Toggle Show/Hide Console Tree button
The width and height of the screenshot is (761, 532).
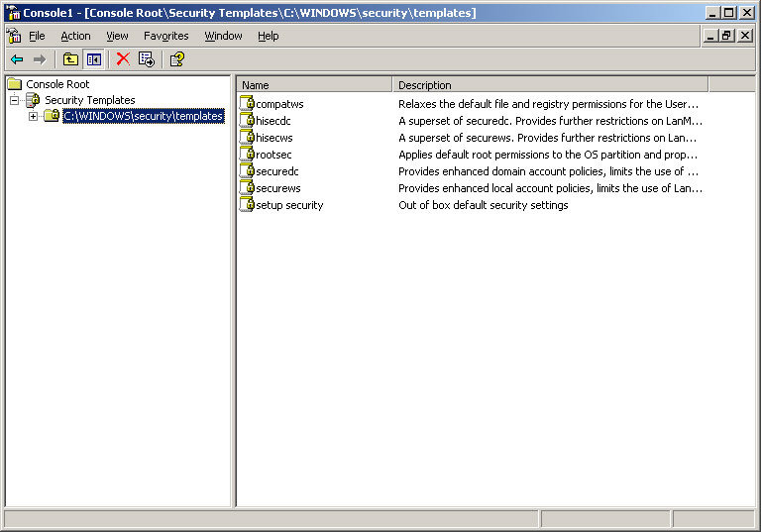pyautogui.click(x=93, y=59)
